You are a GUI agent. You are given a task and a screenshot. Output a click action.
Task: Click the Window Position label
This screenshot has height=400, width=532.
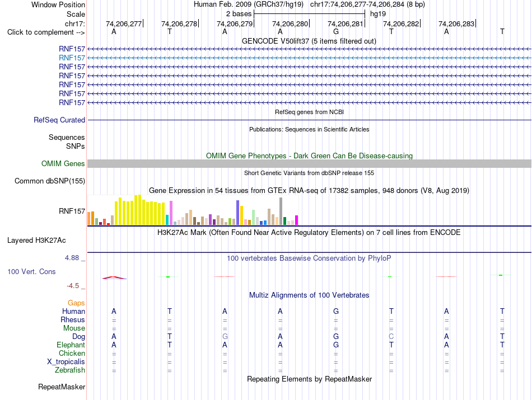tap(58, 4)
